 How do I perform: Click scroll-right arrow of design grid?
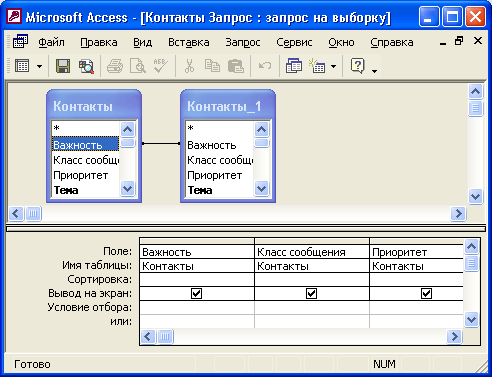[454, 336]
